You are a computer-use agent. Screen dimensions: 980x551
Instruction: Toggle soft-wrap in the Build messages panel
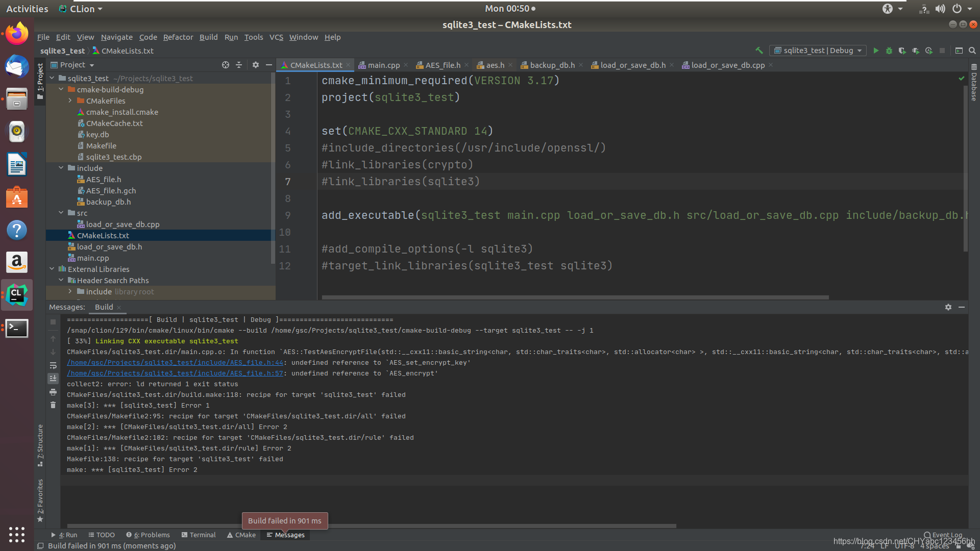pos(53,365)
